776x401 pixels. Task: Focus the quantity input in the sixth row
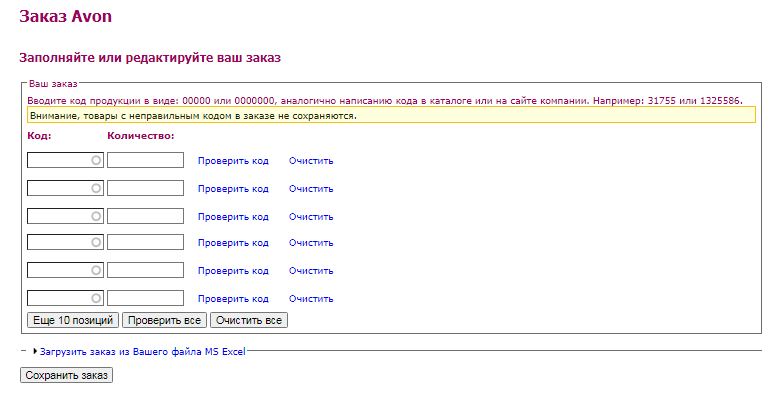[146, 298]
